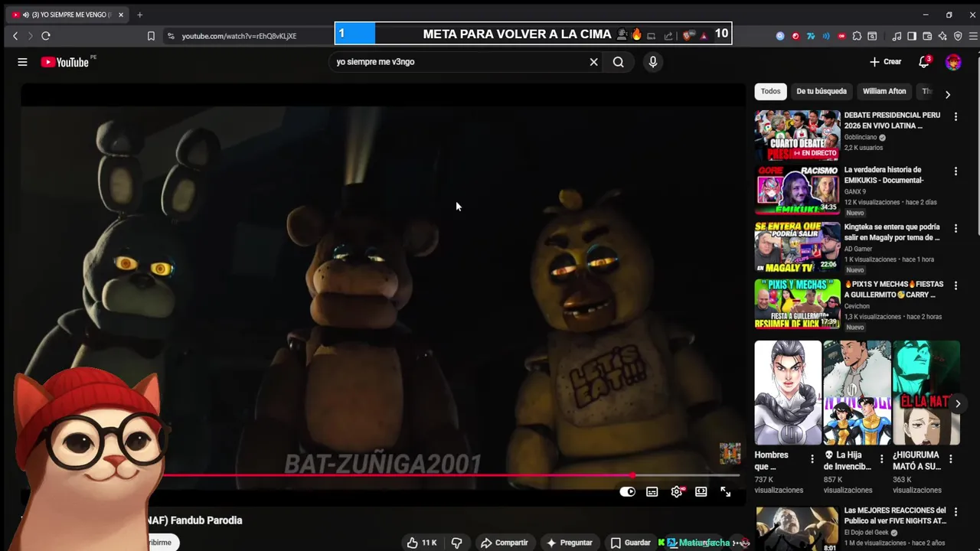Image resolution: width=980 pixels, height=551 pixels.
Task: Enter fullscreen mode
Action: coord(726,492)
